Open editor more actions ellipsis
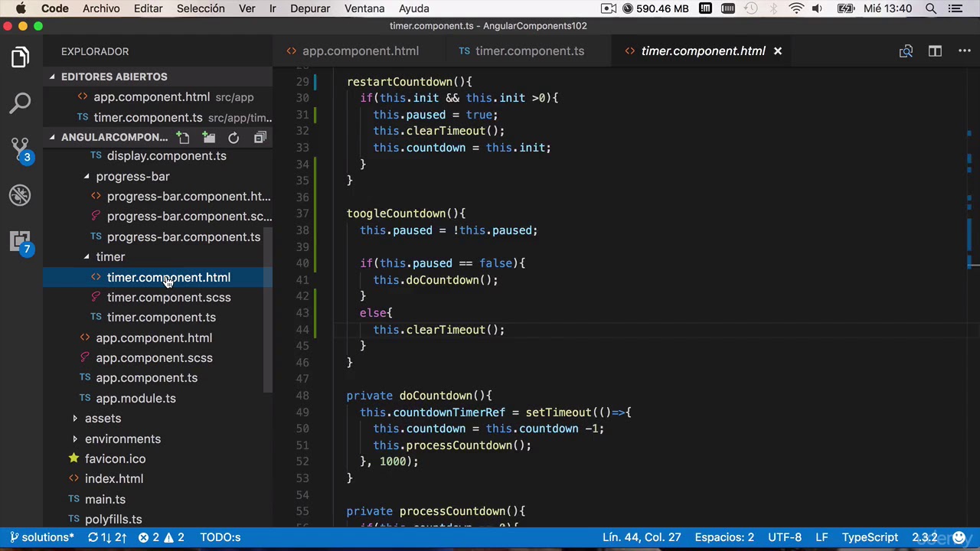Viewport: 980px width, 551px height. coord(965,51)
